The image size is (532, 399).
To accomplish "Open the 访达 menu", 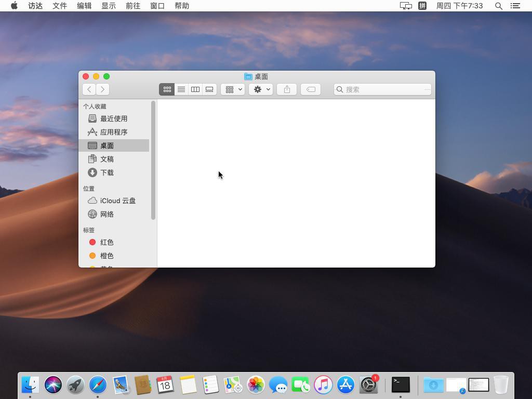I will (x=35, y=6).
